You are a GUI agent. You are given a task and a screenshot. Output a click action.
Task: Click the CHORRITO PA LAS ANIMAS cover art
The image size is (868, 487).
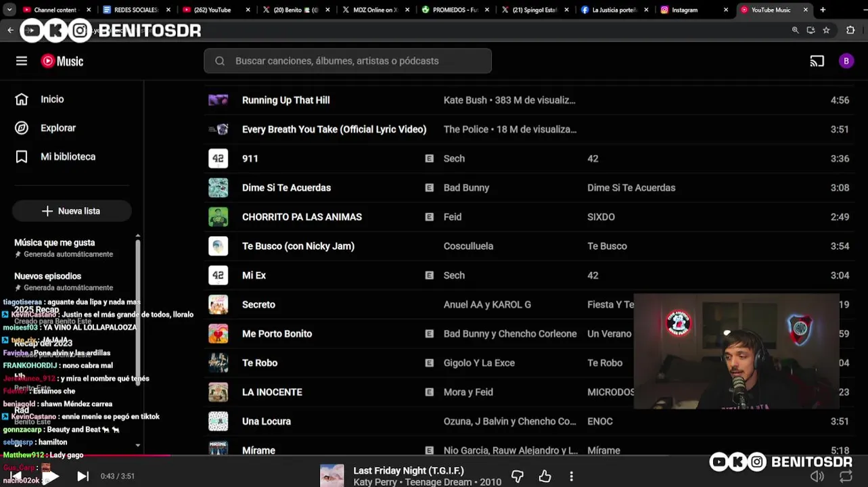click(218, 216)
